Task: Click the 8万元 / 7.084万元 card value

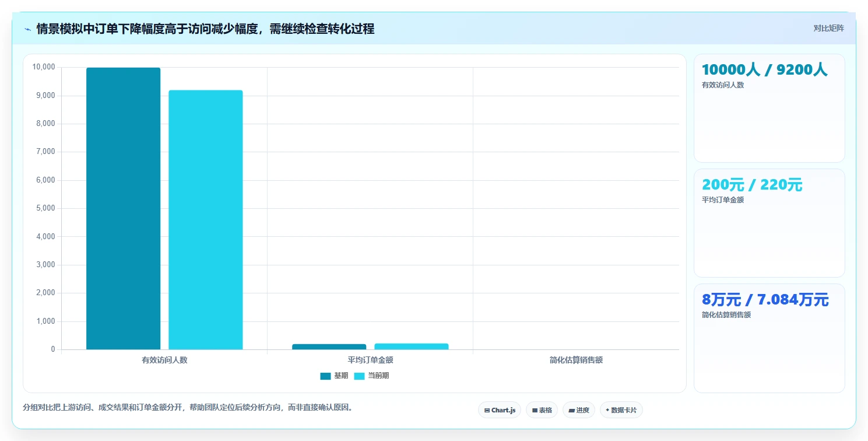Action: click(765, 300)
